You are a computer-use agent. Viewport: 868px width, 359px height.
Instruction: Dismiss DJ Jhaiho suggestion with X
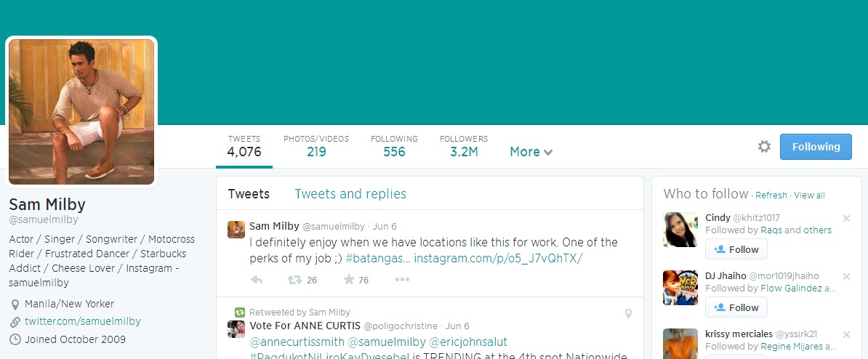846,277
